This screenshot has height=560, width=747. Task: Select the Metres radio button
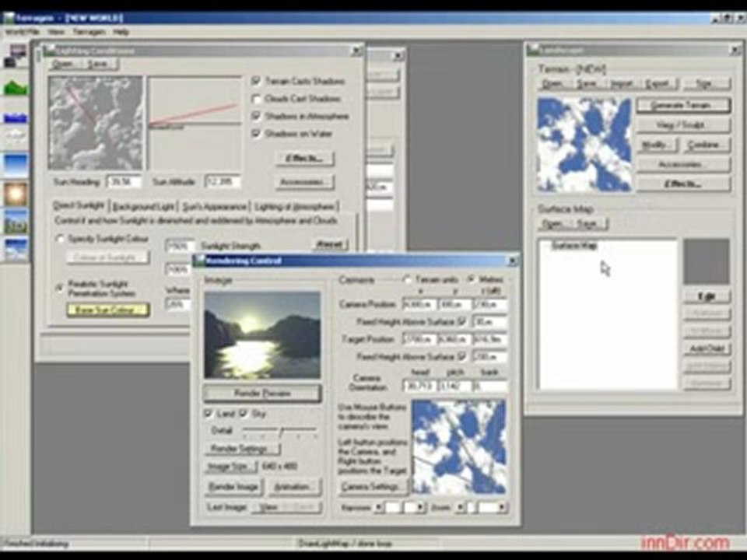click(x=472, y=279)
